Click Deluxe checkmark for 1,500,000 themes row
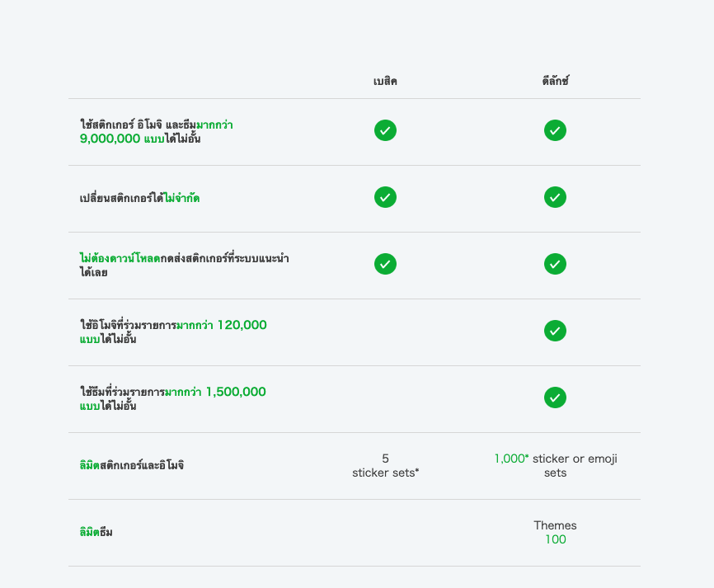714x588 pixels. click(555, 397)
